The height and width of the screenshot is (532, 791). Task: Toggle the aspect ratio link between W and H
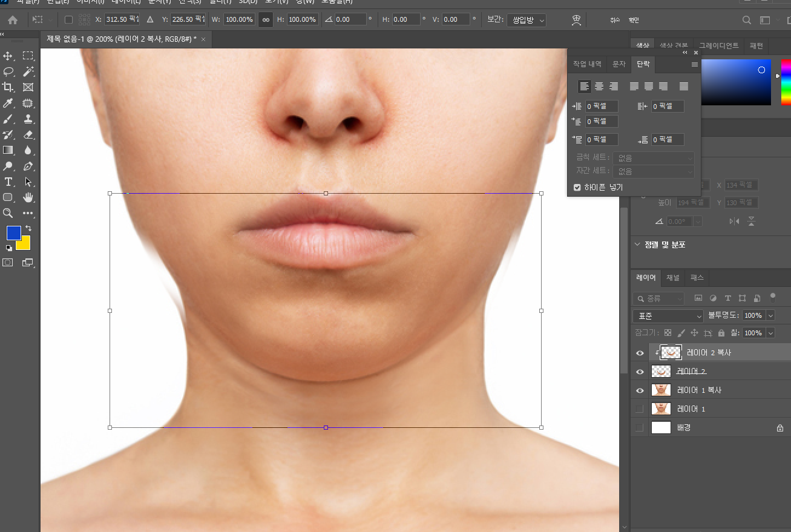tap(265, 19)
